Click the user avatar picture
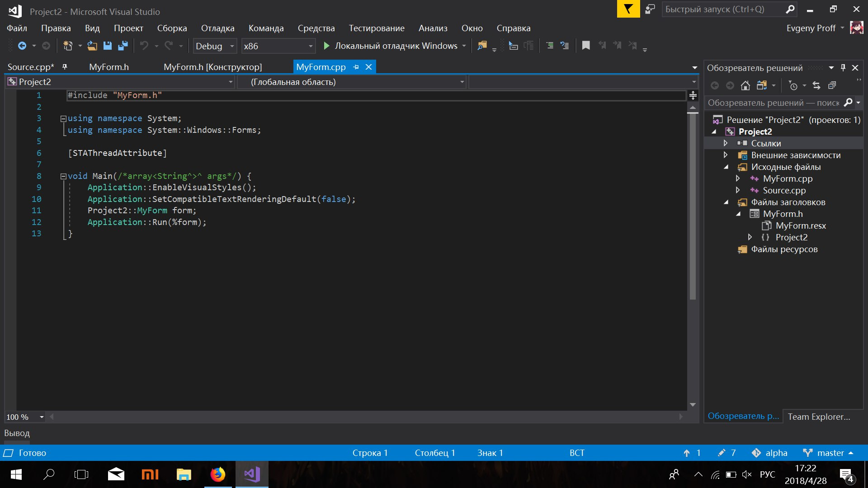The width and height of the screenshot is (868, 488). (857, 28)
